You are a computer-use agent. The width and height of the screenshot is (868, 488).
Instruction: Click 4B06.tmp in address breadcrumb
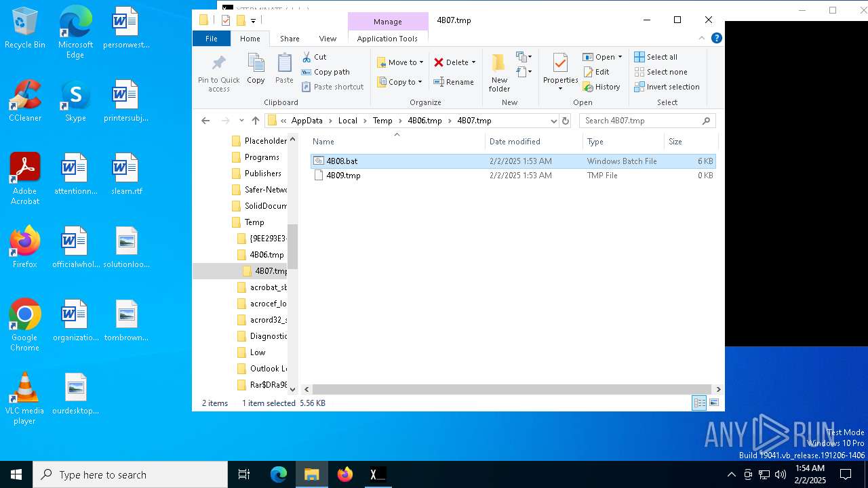pyautogui.click(x=425, y=121)
